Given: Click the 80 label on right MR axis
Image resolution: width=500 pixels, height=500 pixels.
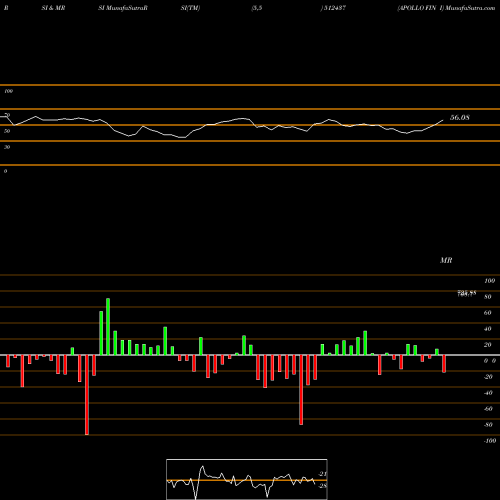Looking at the screenshot, I should click(x=488, y=297).
